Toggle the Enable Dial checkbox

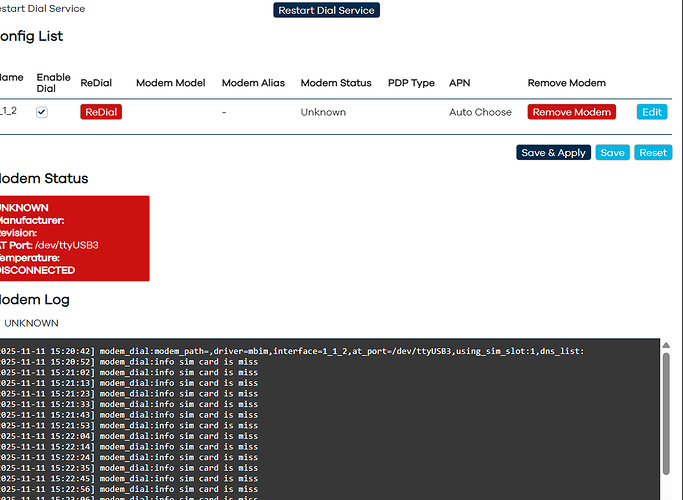click(41, 113)
